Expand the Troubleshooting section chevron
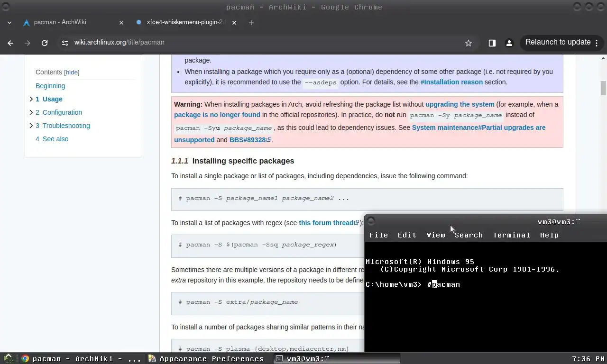607x364 pixels. [31, 126]
